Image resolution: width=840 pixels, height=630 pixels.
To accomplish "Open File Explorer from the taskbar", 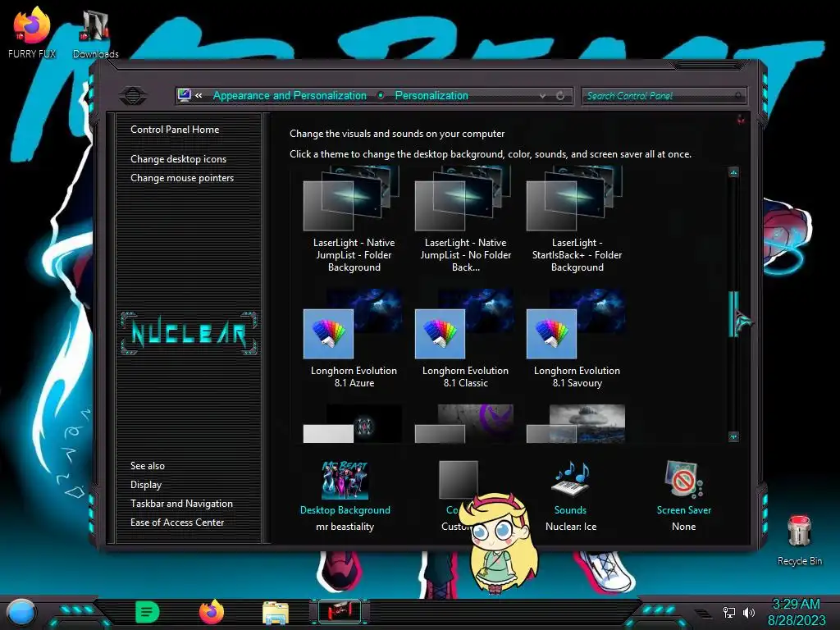I will point(276,612).
